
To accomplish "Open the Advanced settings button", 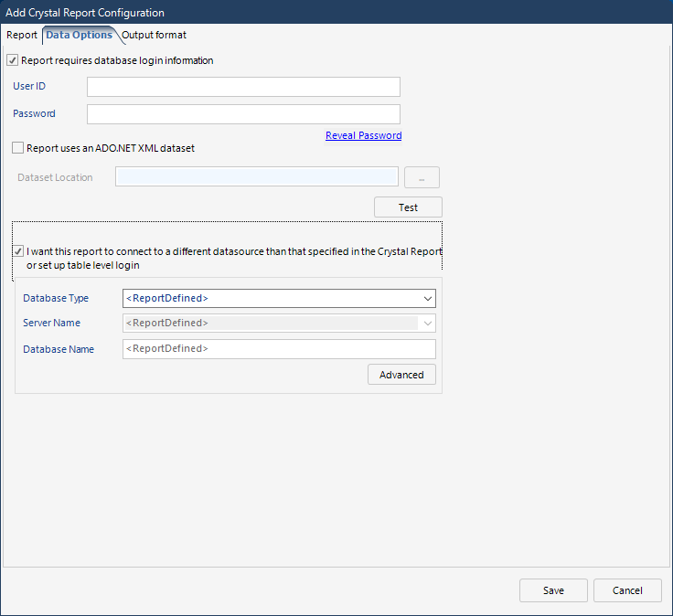I will coord(401,375).
